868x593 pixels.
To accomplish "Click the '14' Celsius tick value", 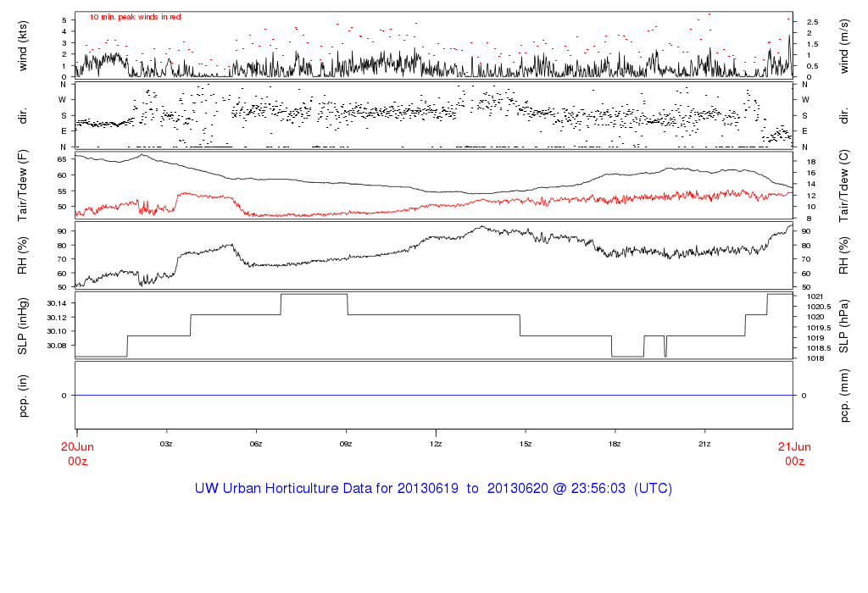I will click(811, 184).
